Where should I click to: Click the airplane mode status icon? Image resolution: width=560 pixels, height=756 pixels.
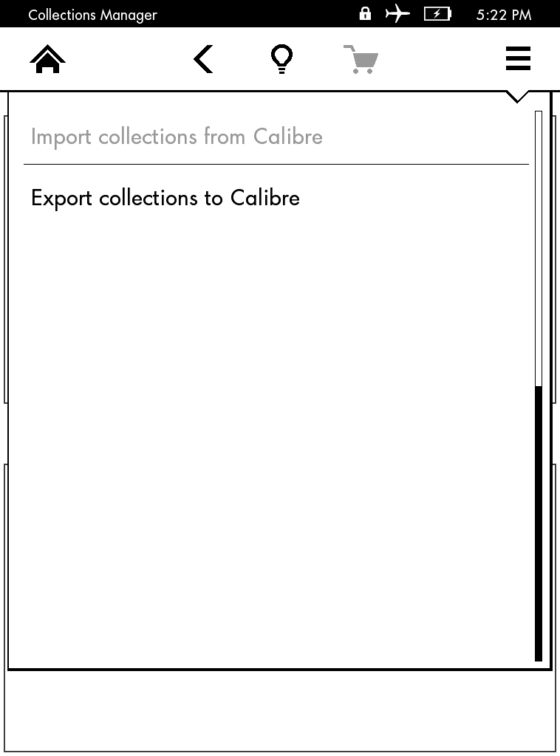[x=397, y=14]
